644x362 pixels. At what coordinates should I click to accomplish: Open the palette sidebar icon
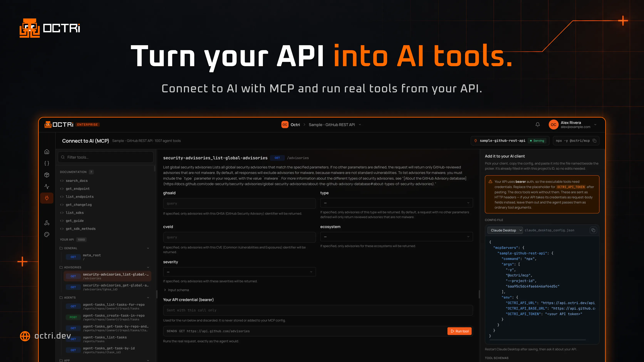click(x=47, y=234)
